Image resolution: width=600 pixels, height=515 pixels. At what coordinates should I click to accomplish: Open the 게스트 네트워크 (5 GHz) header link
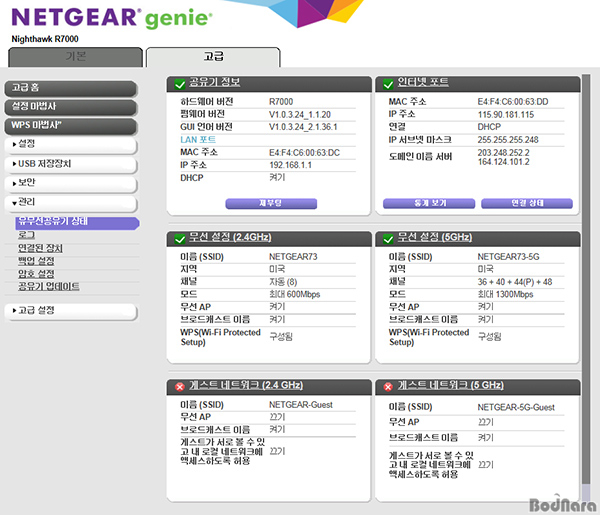click(x=450, y=385)
